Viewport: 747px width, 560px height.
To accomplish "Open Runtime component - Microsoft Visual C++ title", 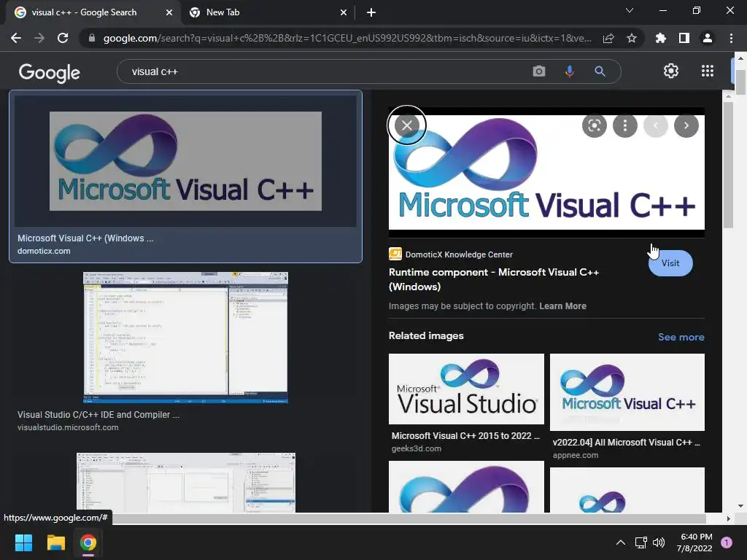I will click(494, 279).
